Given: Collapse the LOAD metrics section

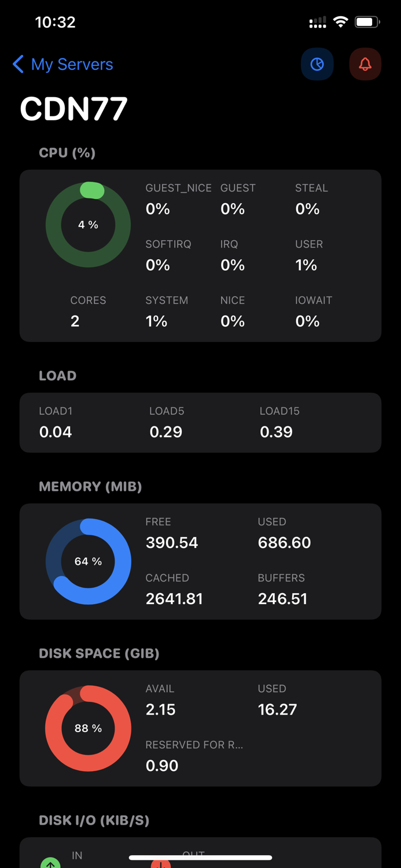Looking at the screenshot, I should 57,376.
